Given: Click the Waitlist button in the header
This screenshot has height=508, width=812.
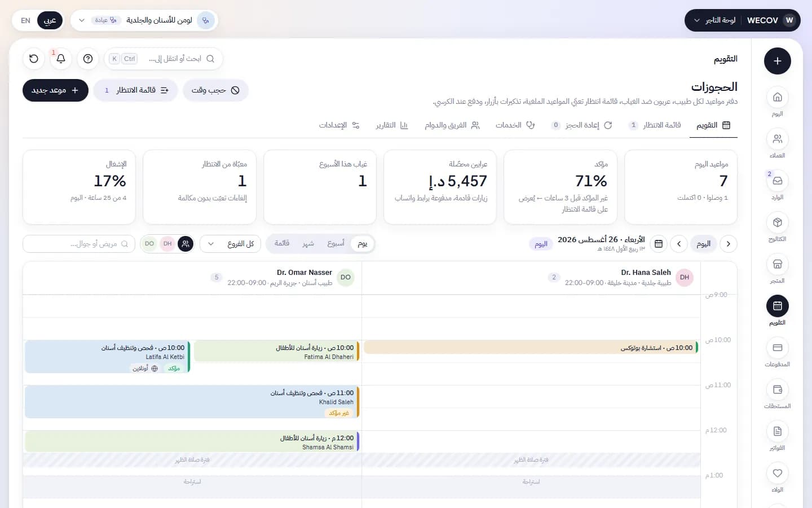Looking at the screenshot, I should tap(135, 90).
